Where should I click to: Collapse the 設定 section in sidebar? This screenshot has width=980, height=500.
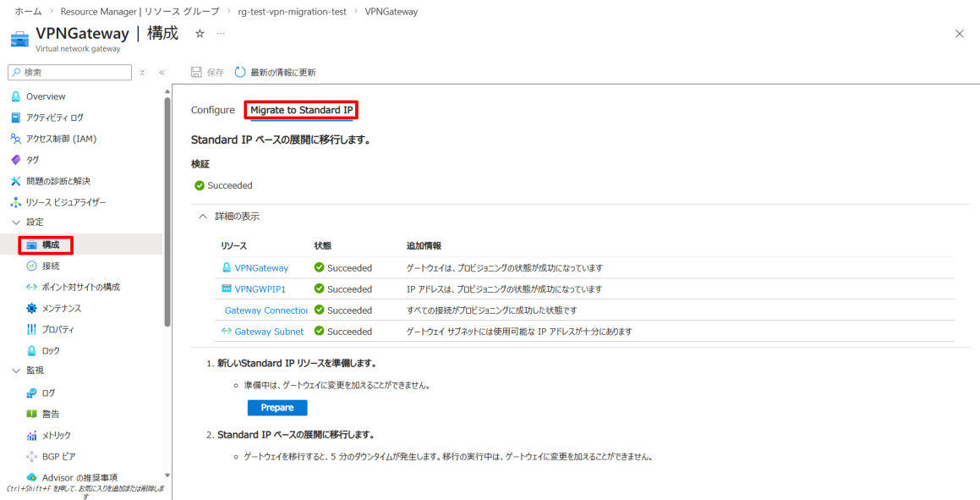pyautogui.click(x=16, y=222)
